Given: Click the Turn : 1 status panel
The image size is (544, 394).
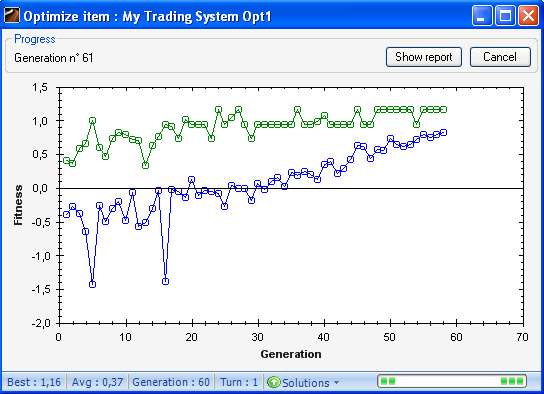Looking at the screenshot, I should click(x=239, y=382).
